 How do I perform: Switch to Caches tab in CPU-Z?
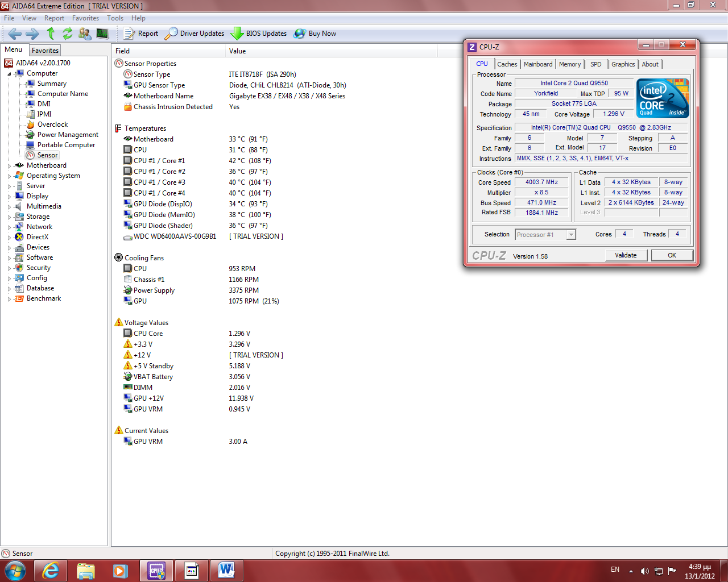click(507, 64)
